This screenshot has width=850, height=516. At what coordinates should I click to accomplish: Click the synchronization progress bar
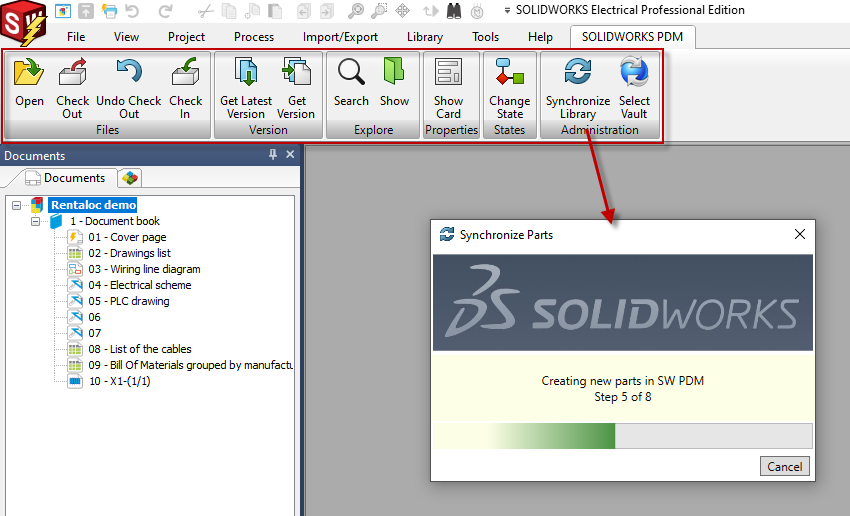pyautogui.click(x=622, y=436)
